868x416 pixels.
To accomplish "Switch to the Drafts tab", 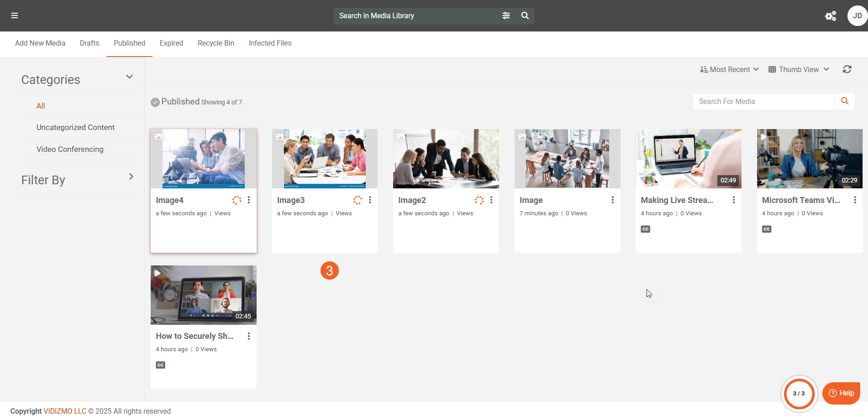I will [89, 43].
